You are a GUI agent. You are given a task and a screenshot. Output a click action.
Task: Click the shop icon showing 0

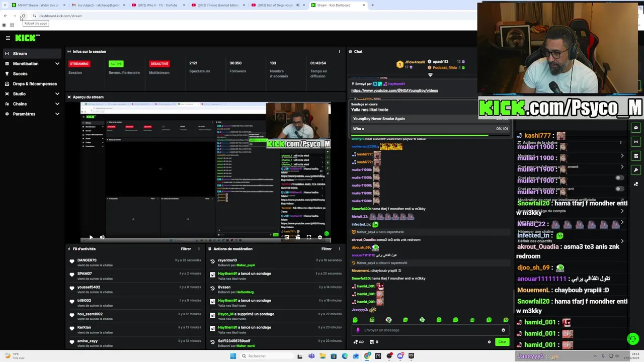coord(374,342)
